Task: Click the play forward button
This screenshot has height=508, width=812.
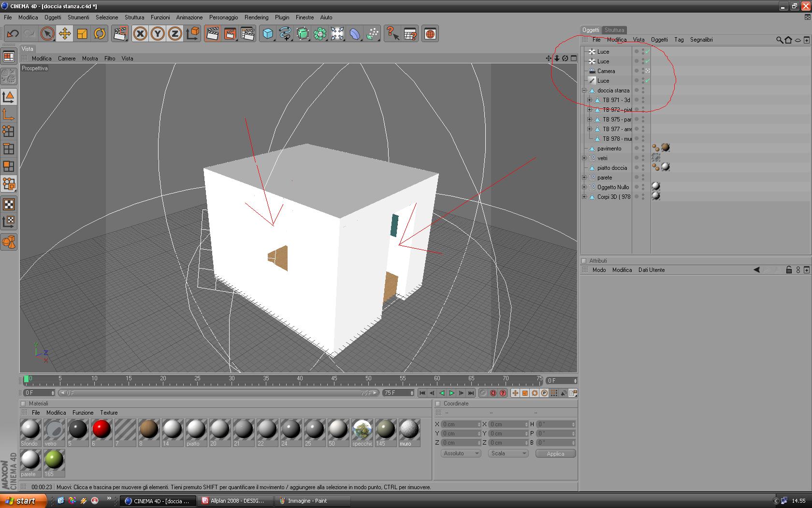Action: [x=451, y=393]
